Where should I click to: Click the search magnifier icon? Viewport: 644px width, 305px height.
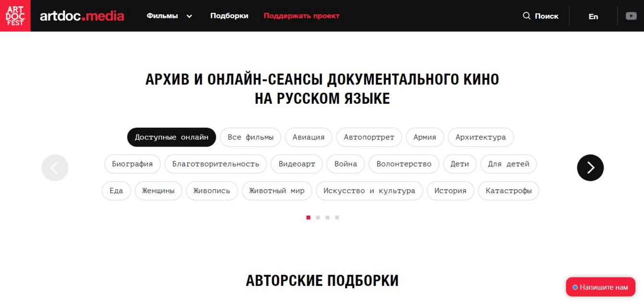point(527,16)
